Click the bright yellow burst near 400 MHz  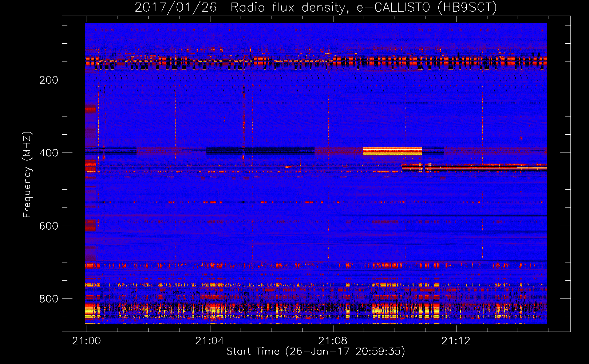tap(392, 151)
